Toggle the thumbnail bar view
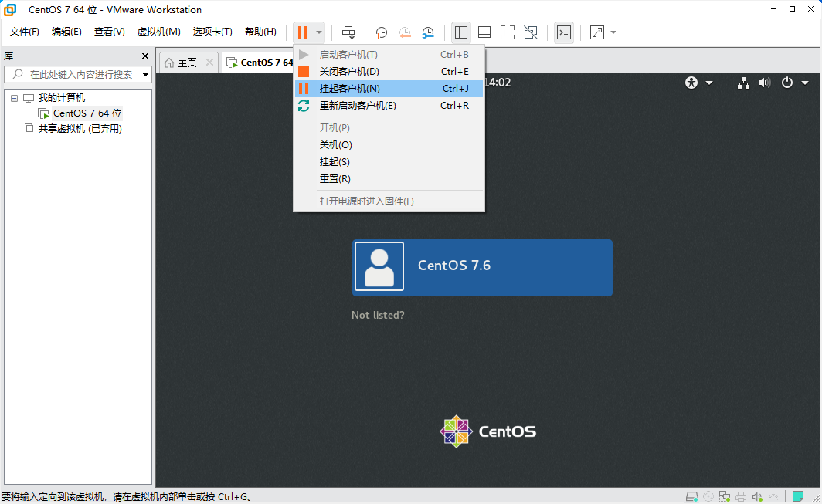The image size is (822, 504). (x=484, y=32)
